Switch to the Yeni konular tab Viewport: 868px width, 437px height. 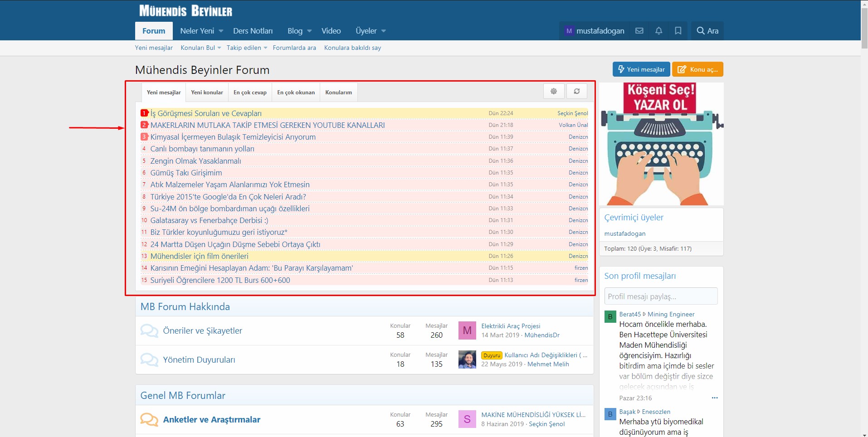point(207,92)
